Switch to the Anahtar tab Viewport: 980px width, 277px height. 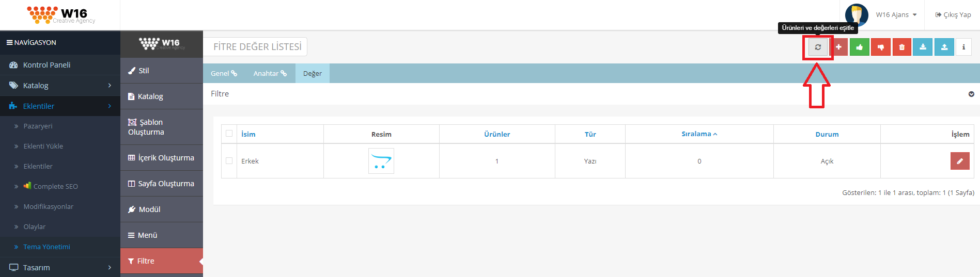(x=269, y=74)
